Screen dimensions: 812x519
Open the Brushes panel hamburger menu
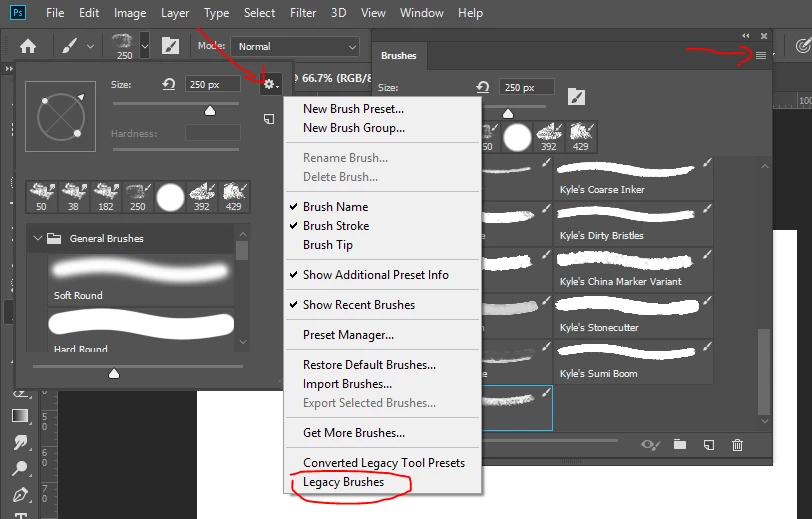(761, 55)
